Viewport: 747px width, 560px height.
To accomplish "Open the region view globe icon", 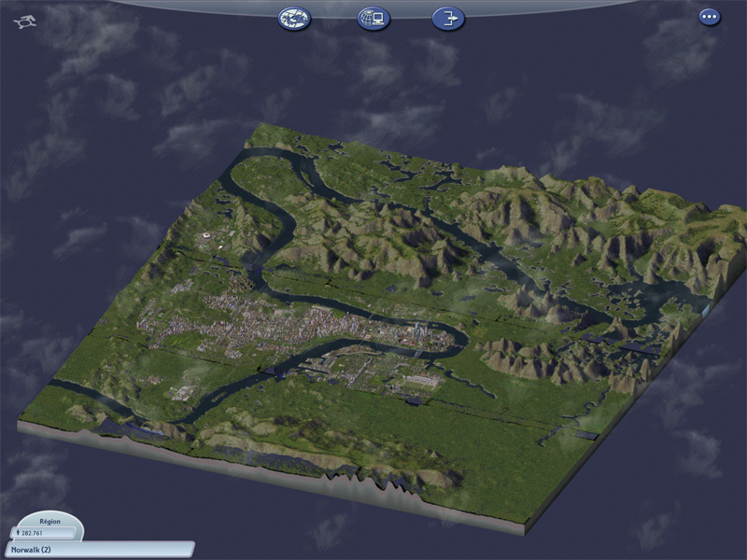I will [294, 18].
